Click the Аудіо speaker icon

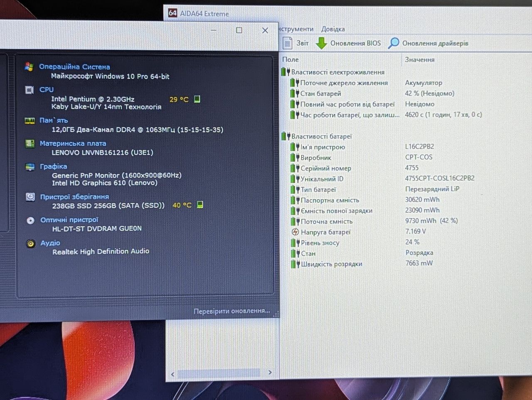coord(31,243)
